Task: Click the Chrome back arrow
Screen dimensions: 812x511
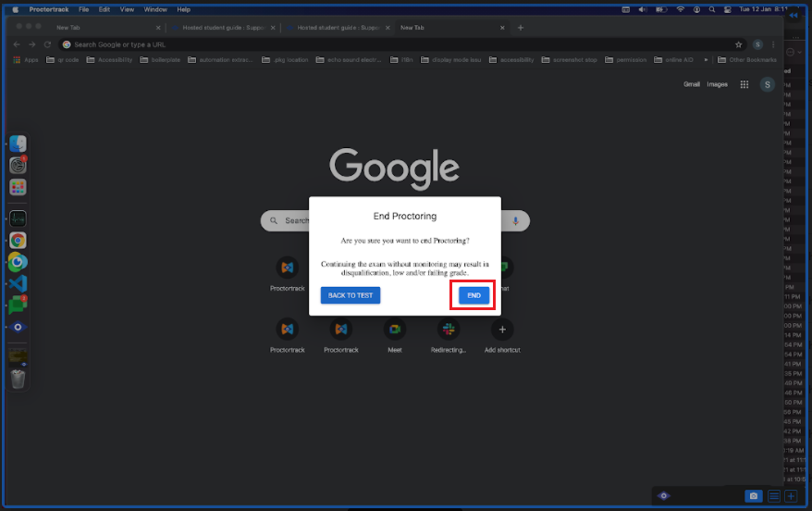Action: tap(17, 44)
